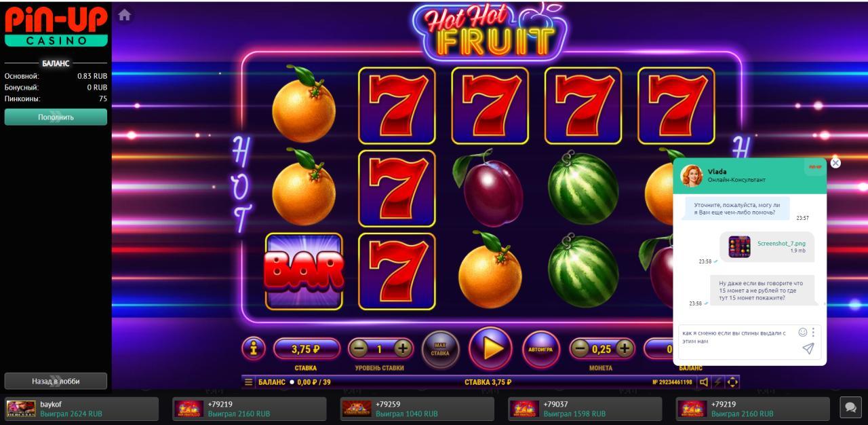868x425 pixels.
Task: Open the hamburger menu in game bar
Action: point(249,382)
